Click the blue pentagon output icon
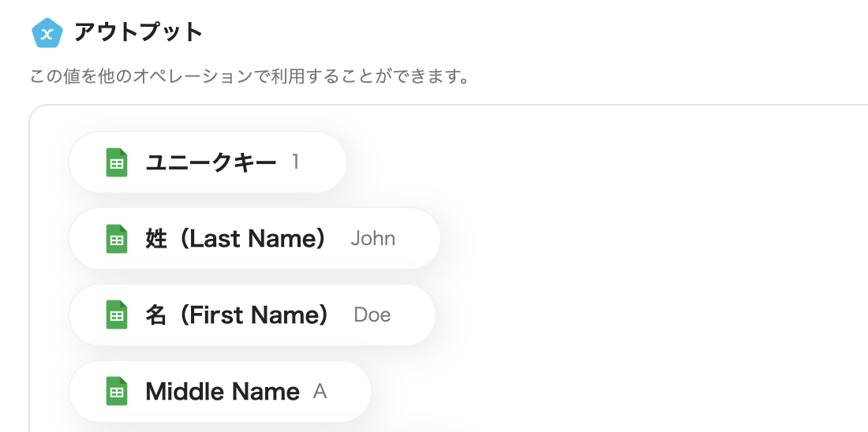Image resolution: width=868 pixels, height=432 pixels. [47, 33]
